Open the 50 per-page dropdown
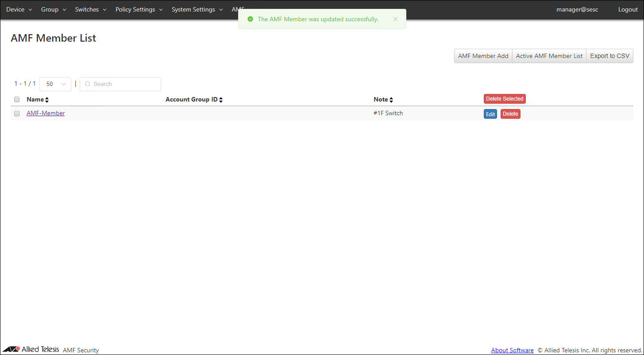This screenshot has width=644, height=355. 55,84
